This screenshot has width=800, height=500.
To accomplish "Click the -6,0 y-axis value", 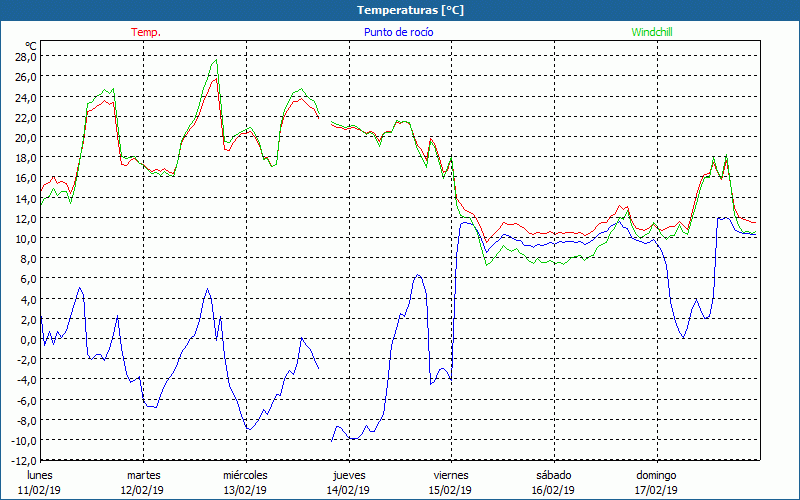I will [x=28, y=400].
